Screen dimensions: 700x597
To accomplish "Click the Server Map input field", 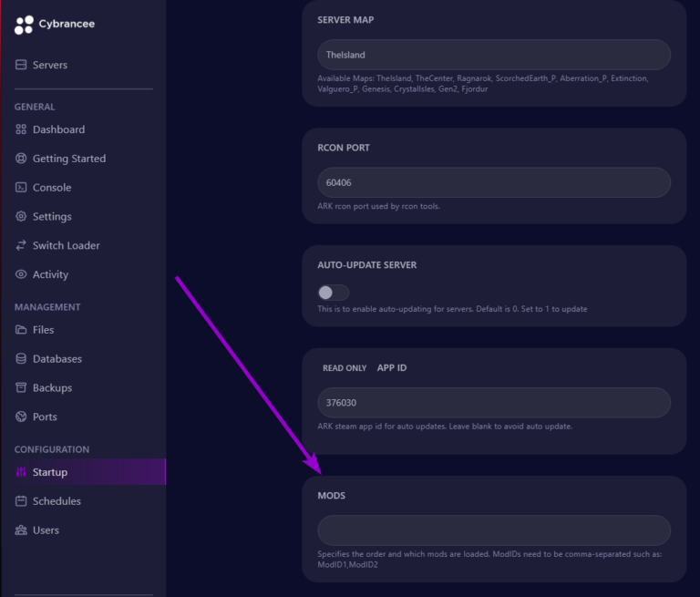I will (x=494, y=55).
